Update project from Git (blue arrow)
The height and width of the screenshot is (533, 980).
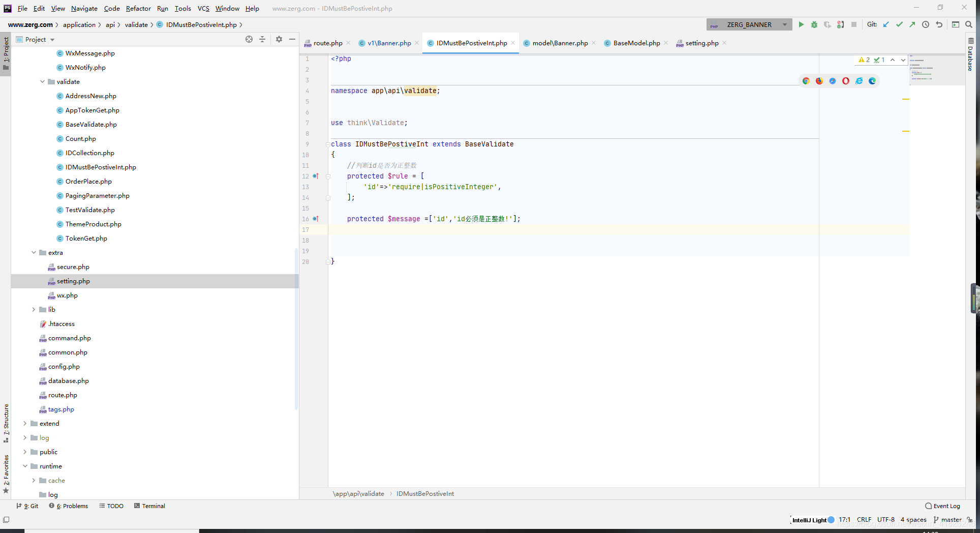(886, 24)
